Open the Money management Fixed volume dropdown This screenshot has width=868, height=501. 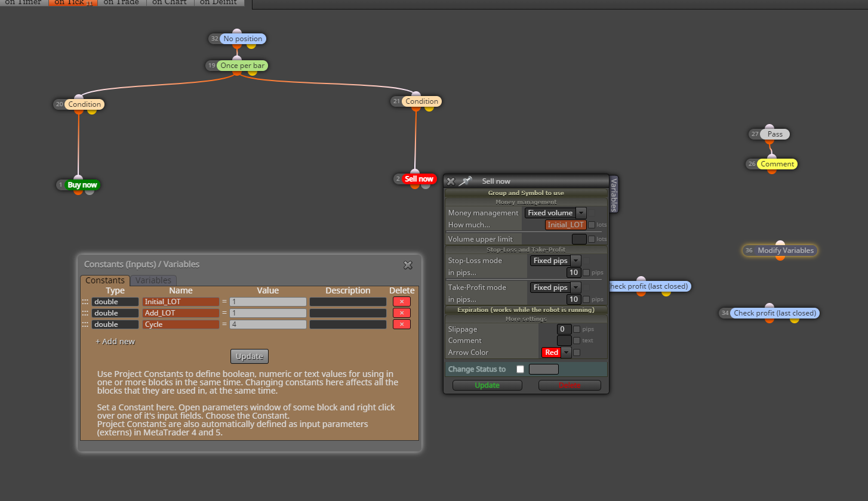pos(555,213)
